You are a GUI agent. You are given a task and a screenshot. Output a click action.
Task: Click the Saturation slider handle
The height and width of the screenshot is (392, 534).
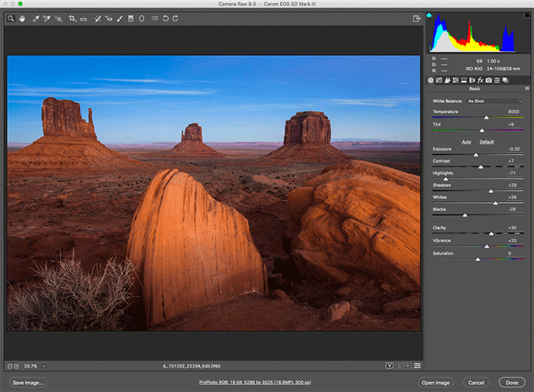click(x=478, y=259)
